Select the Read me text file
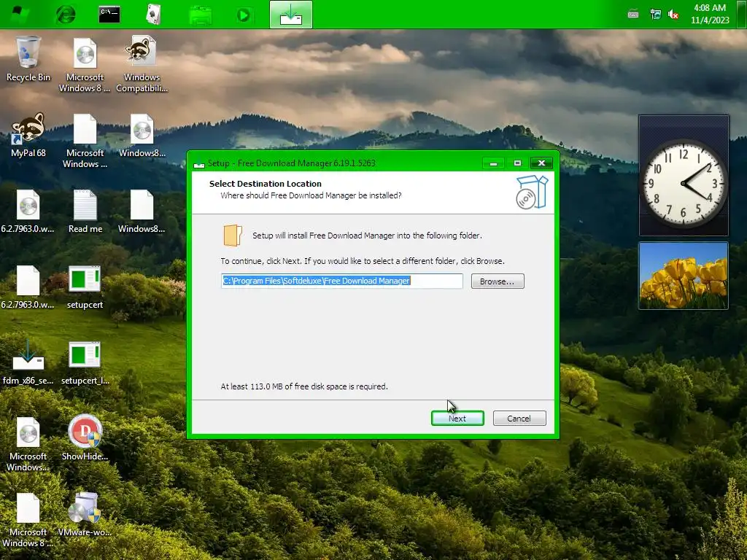Viewport: 747px width, 560px height. [85, 211]
